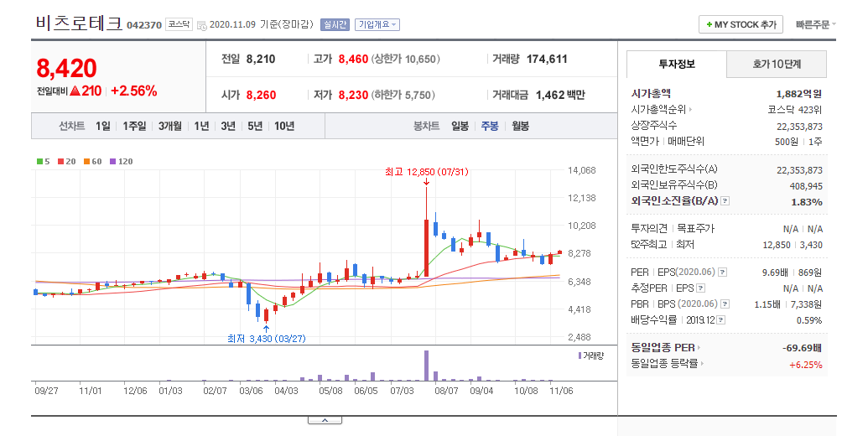Select the 1일 line chart period

[x=103, y=126]
